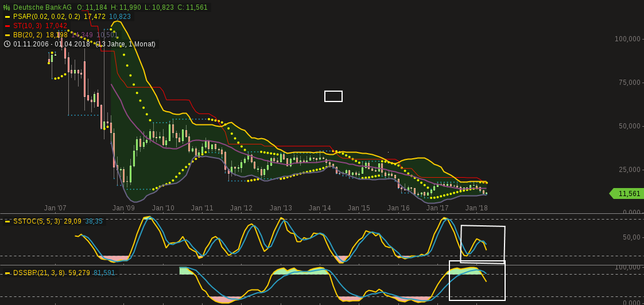Screen dimensions: 644x305
Task: Click the green current price tag 11,561
Action: pos(626,194)
